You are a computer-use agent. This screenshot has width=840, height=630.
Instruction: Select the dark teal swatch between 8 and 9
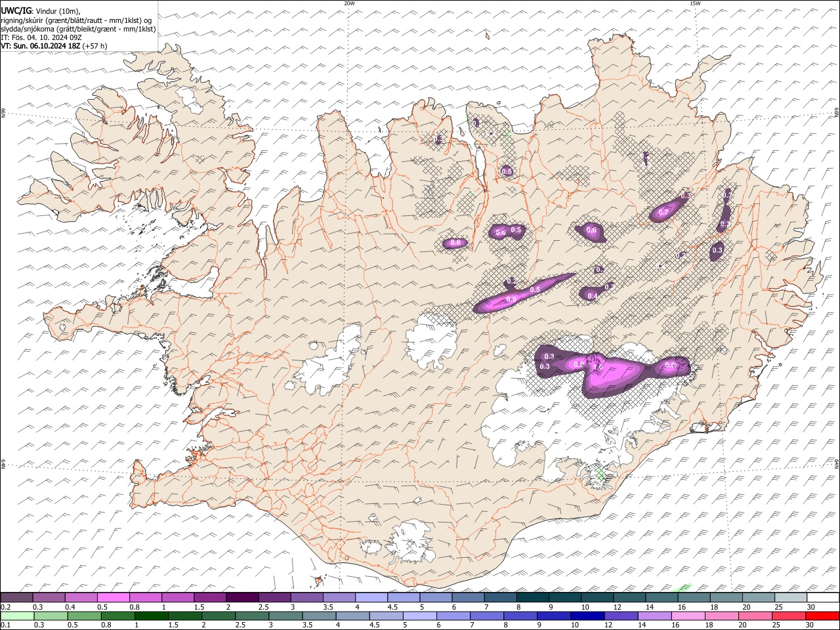(533, 598)
